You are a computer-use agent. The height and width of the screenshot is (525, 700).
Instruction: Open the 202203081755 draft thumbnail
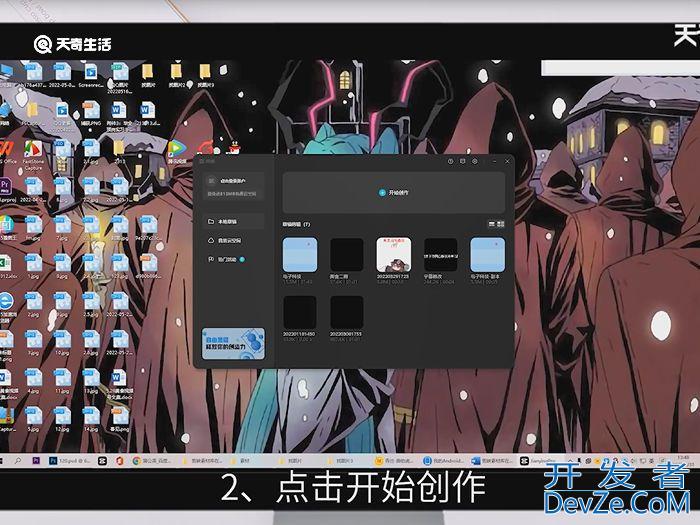347,312
